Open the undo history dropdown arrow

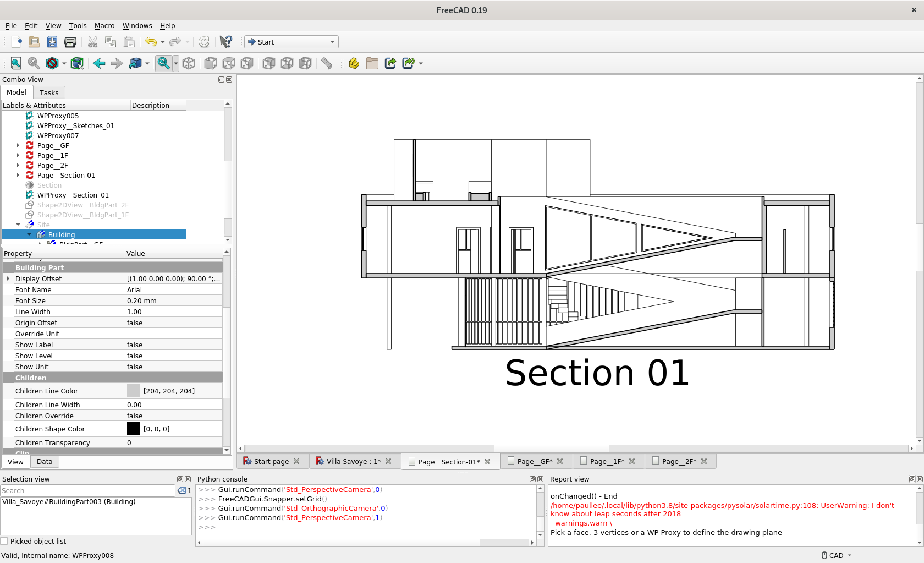[163, 42]
